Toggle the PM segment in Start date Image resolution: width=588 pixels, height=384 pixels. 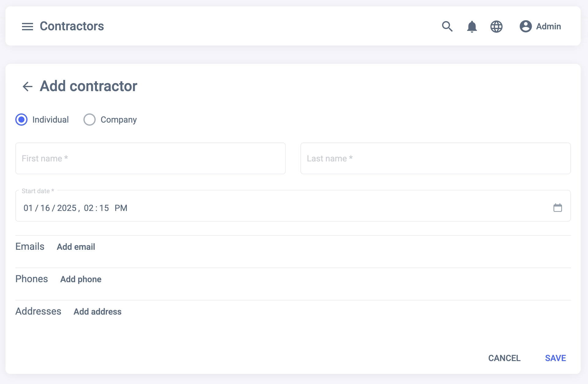[x=121, y=208]
